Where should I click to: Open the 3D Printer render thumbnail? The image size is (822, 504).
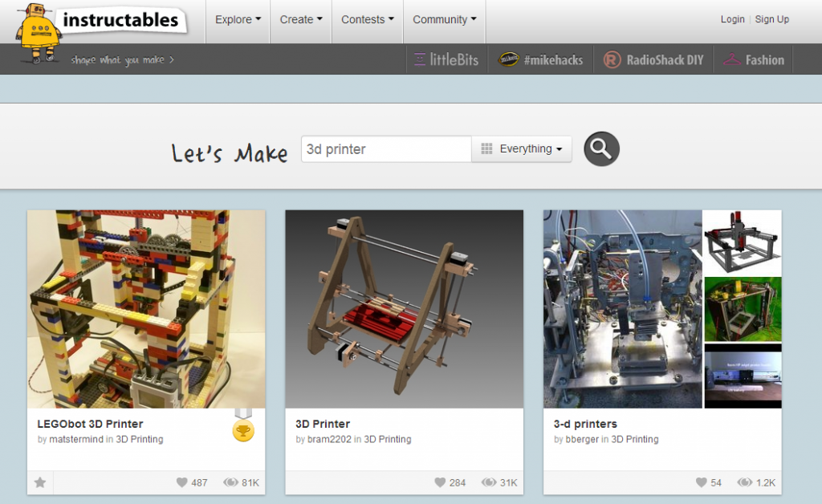coord(405,308)
